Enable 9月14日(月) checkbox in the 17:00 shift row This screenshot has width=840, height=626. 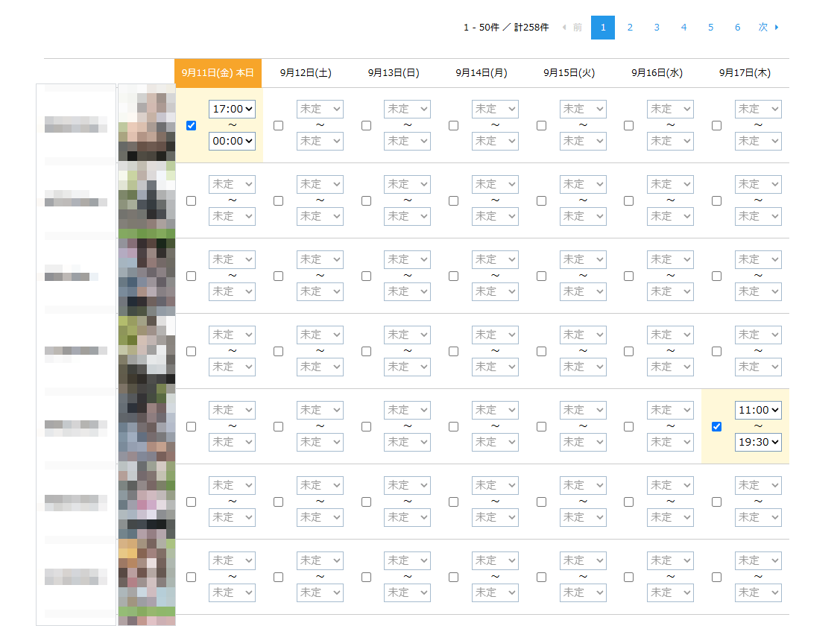pos(454,125)
